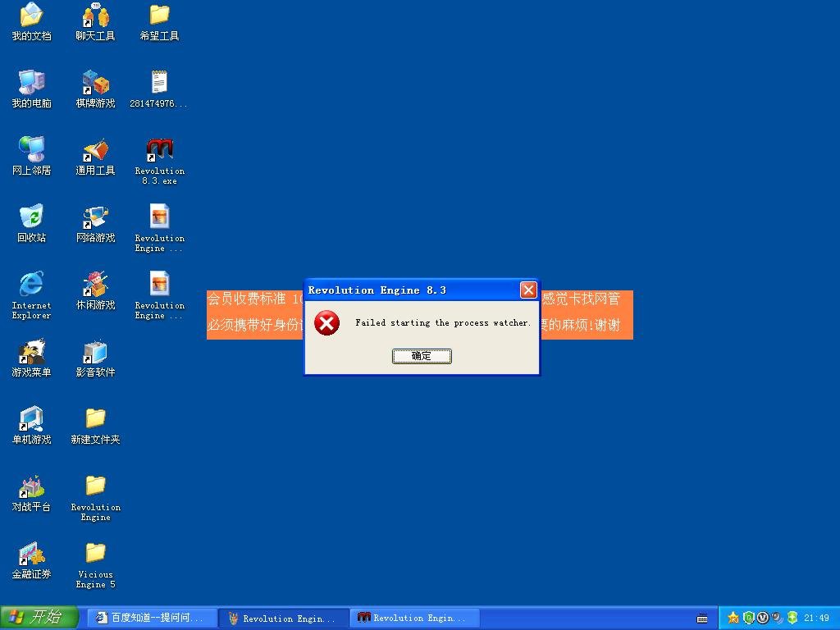Close the Revolution Engine 8.3 dialog
The image size is (840, 630).
click(528, 290)
